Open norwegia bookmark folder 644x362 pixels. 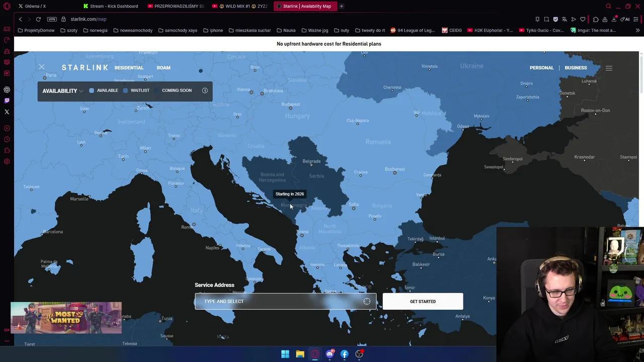95,30
